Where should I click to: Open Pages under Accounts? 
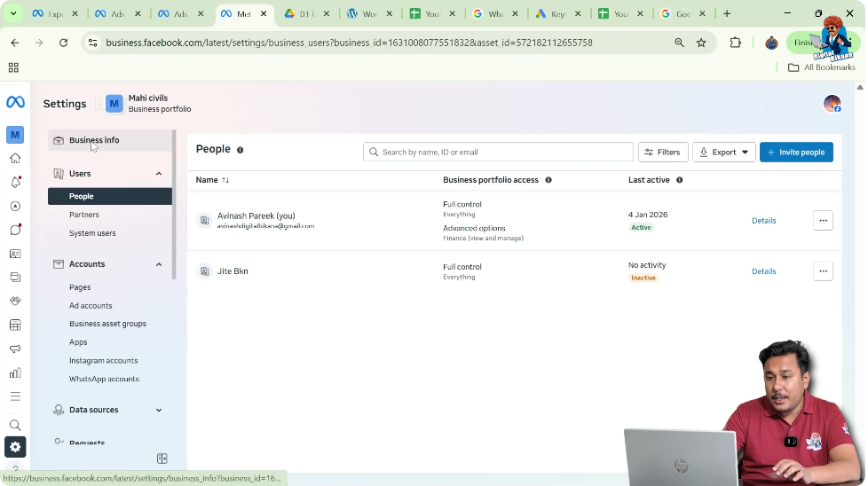(80, 287)
